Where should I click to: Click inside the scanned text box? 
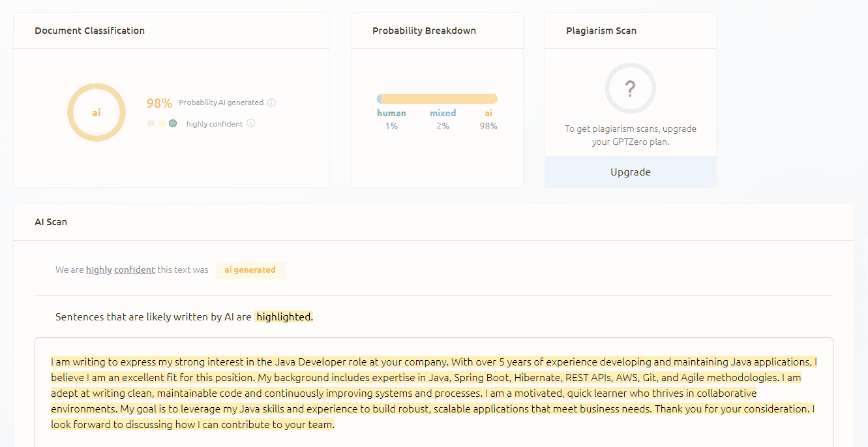click(434, 392)
